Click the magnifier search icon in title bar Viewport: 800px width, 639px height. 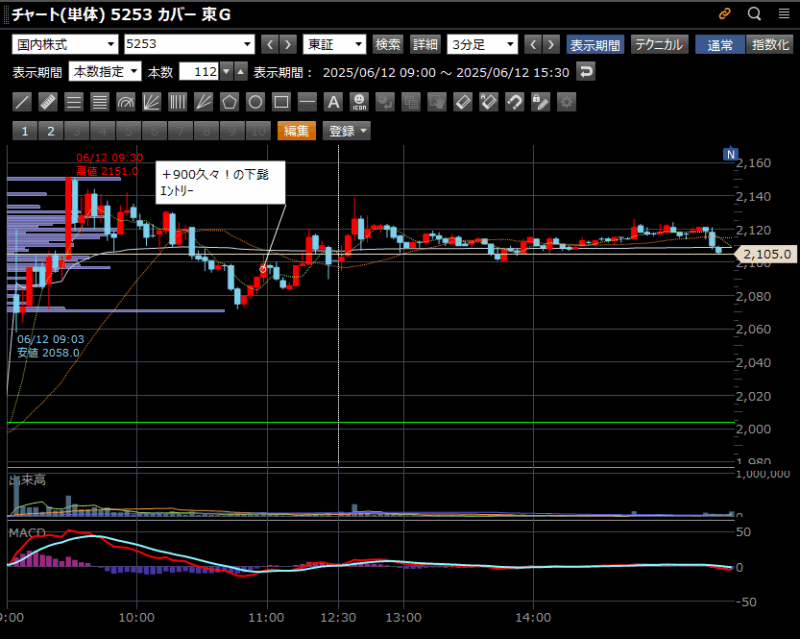[x=755, y=14]
